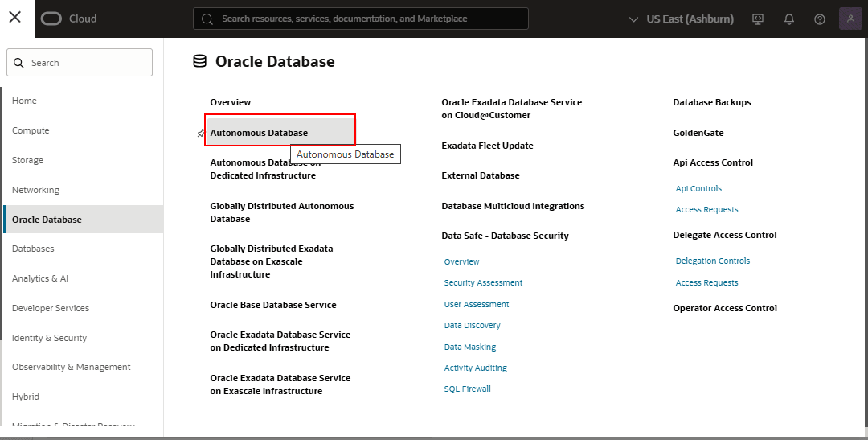Focus the sidebar Search box
868x440 pixels.
79,63
